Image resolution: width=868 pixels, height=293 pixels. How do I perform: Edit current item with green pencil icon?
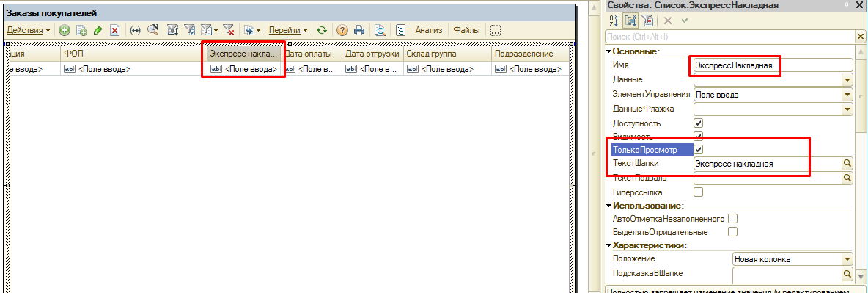[98, 30]
